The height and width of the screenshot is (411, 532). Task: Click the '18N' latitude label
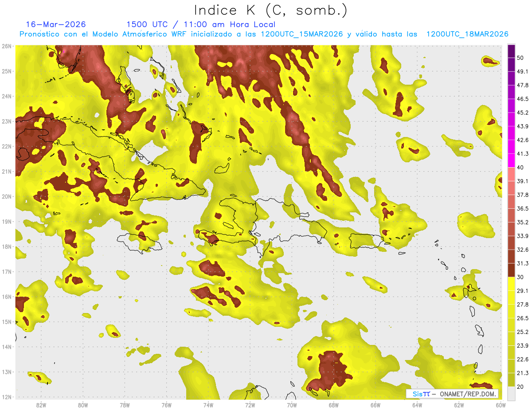point(6,247)
